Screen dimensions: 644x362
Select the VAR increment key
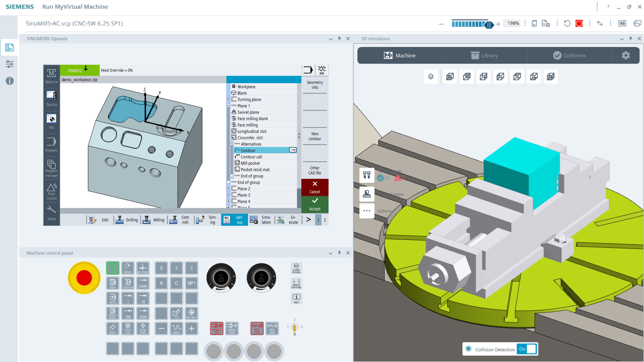[143, 283]
